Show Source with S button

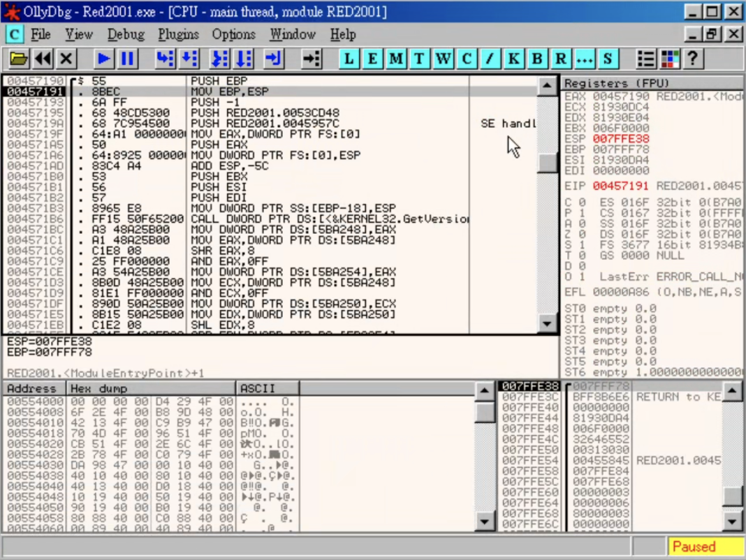click(x=608, y=59)
